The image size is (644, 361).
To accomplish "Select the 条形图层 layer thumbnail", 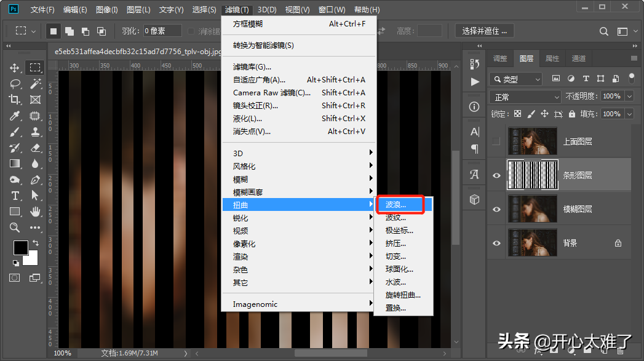I will [533, 175].
